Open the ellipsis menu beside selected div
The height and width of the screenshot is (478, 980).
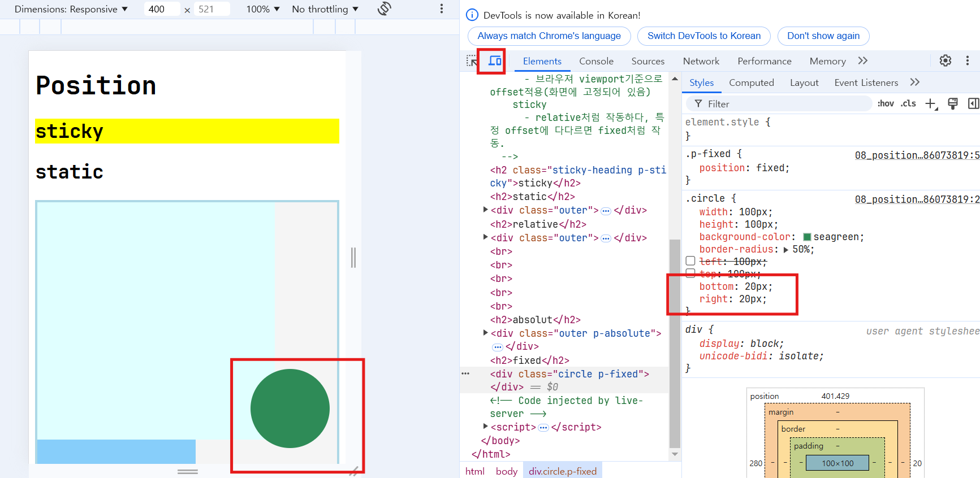[465, 373]
